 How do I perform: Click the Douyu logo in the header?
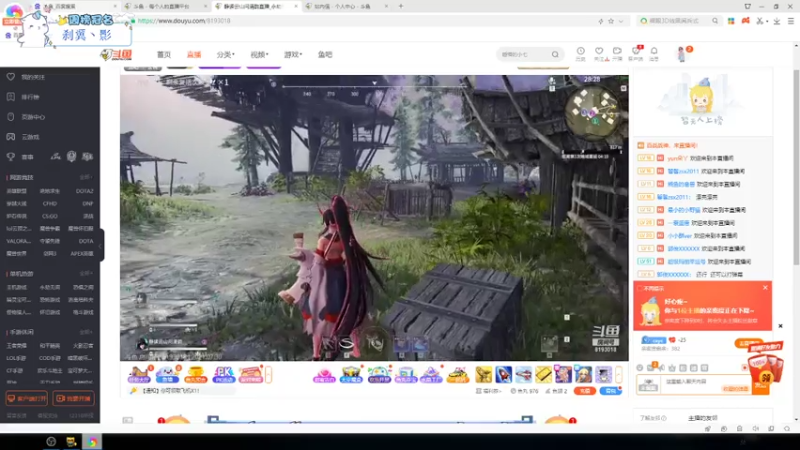[116, 54]
